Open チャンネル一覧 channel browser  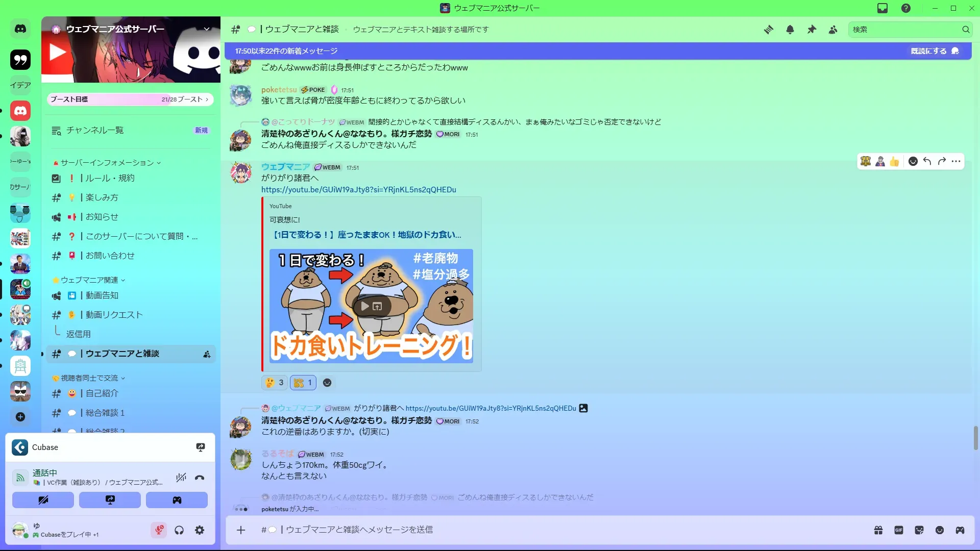click(x=95, y=131)
